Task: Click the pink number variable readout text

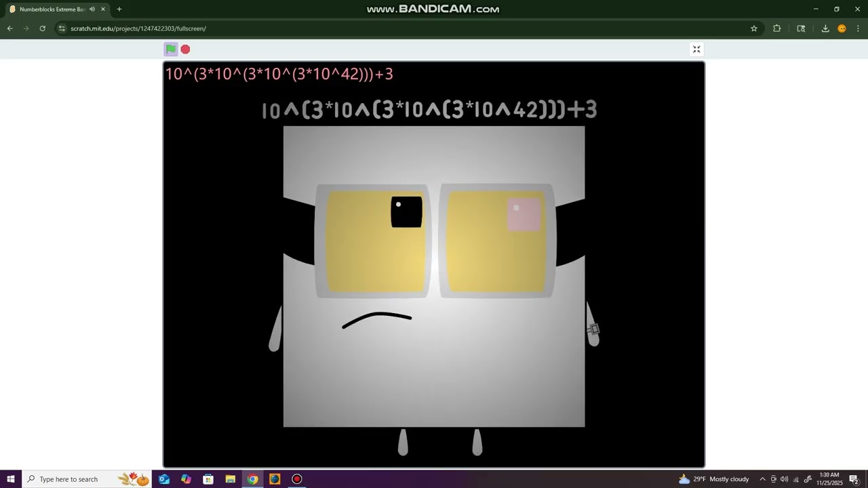Action: point(279,74)
